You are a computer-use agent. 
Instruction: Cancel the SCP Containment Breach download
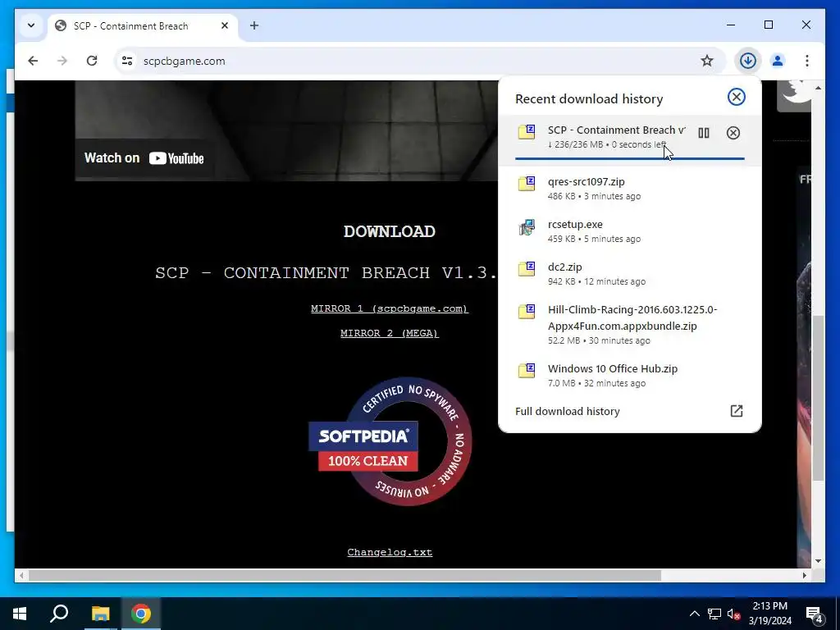pyautogui.click(x=733, y=133)
